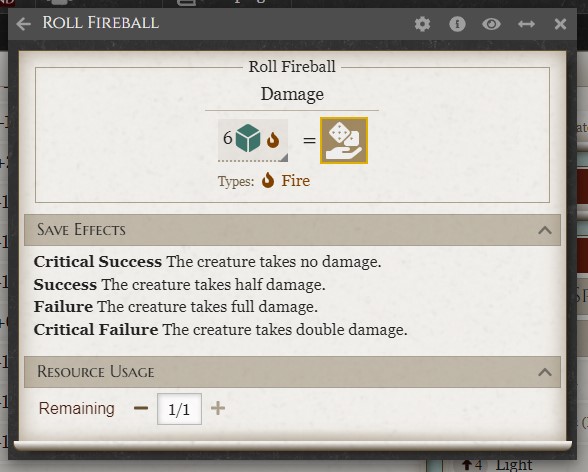Click the 6 dice count in damage formula
588x472 pixels.
(x=227, y=138)
